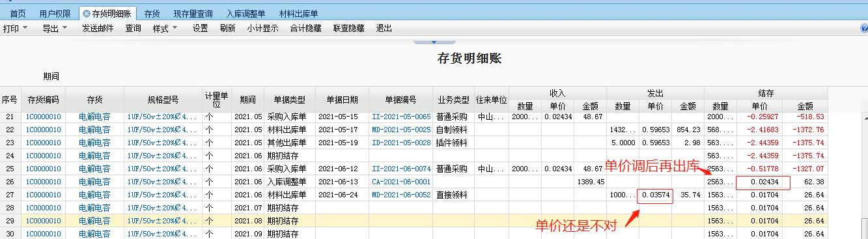Open document link CA-2021-06-0001
The image size is (868, 239).
[401, 182]
